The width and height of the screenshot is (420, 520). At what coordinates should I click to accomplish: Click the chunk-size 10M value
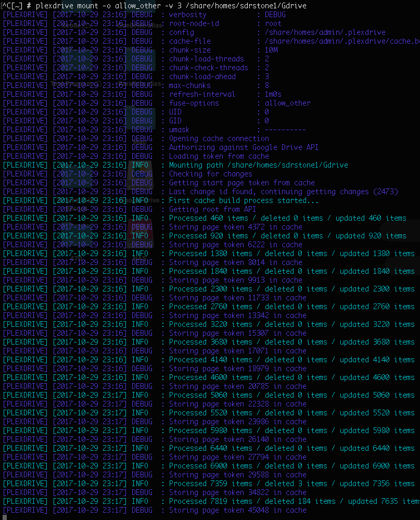click(271, 50)
